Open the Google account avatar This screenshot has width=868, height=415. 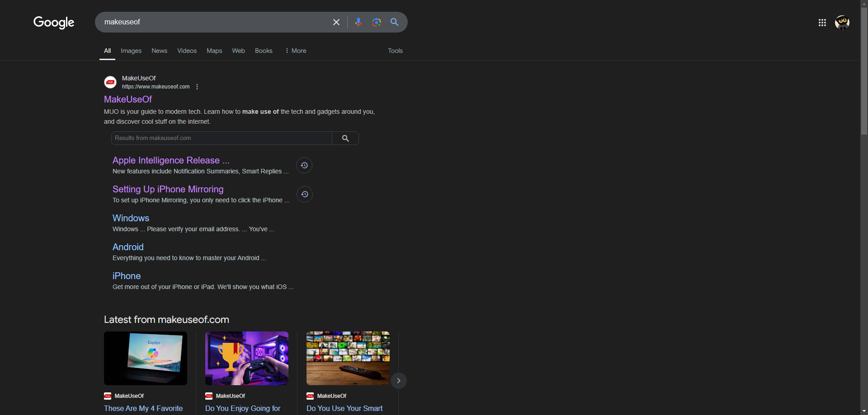[842, 23]
